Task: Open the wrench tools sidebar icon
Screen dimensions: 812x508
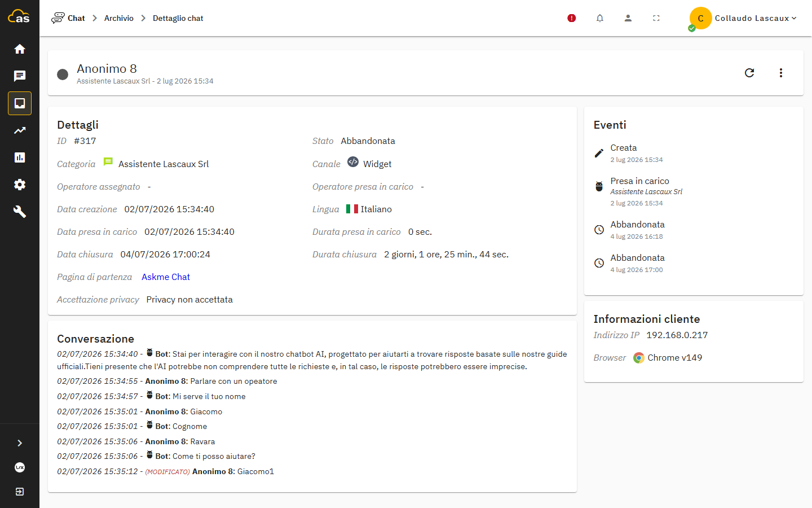Action: (20, 212)
